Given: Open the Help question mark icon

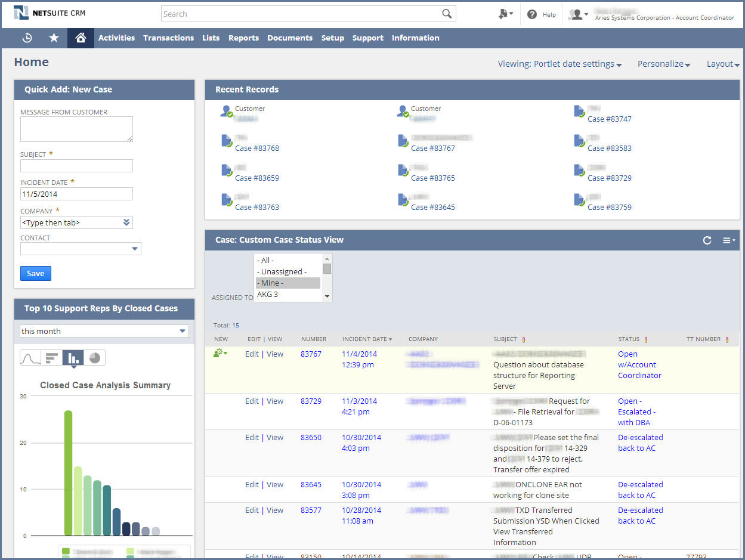Looking at the screenshot, I should click(x=532, y=14).
